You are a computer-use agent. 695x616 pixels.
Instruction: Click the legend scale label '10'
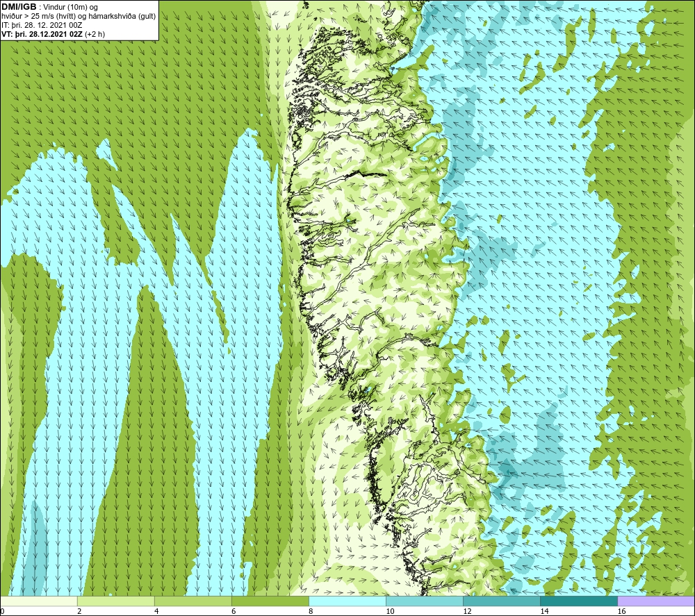click(390, 611)
